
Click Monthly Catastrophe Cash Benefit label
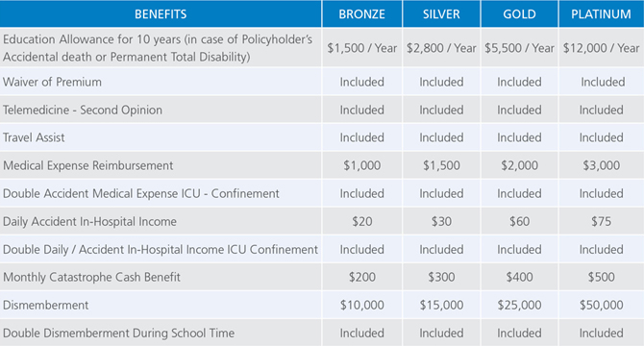(91, 277)
